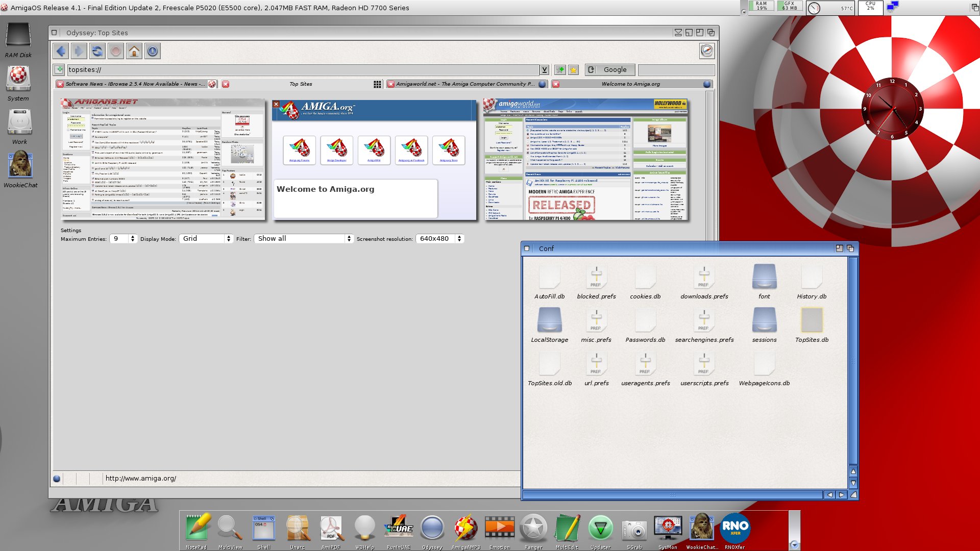Open the font drawer in Conf

pyautogui.click(x=764, y=282)
